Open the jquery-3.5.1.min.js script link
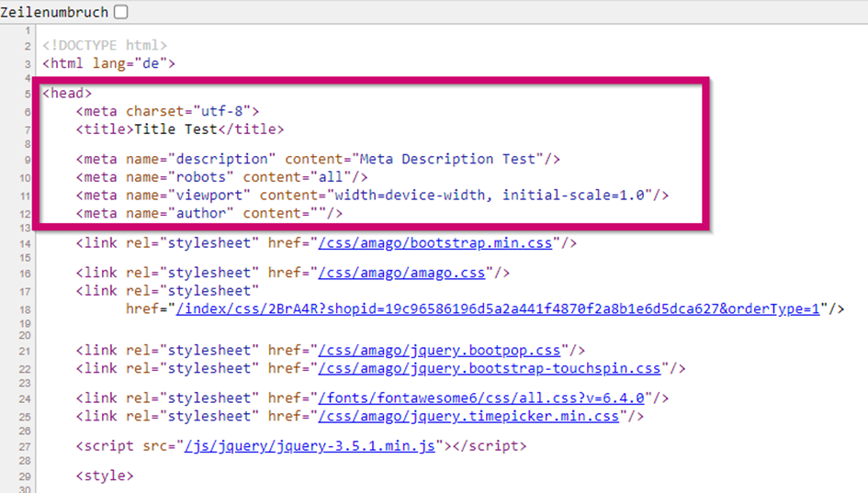The height and width of the screenshot is (493, 868). tap(310, 446)
